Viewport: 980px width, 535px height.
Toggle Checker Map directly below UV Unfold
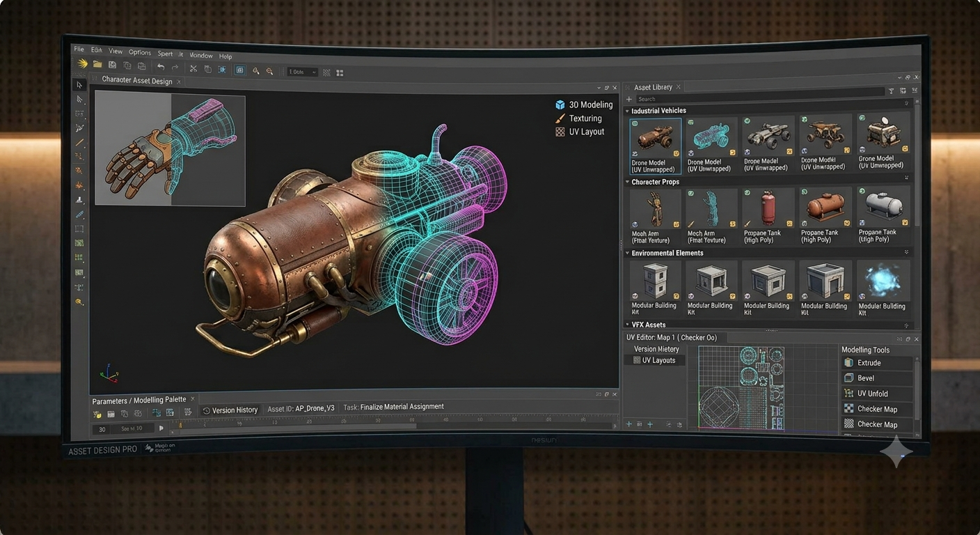tap(877, 409)
